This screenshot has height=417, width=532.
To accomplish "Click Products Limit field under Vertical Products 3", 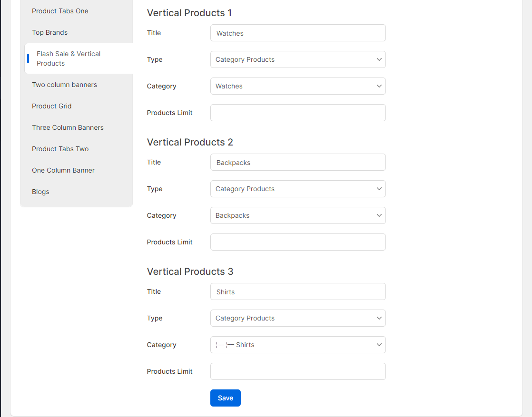I will [298, 371].
